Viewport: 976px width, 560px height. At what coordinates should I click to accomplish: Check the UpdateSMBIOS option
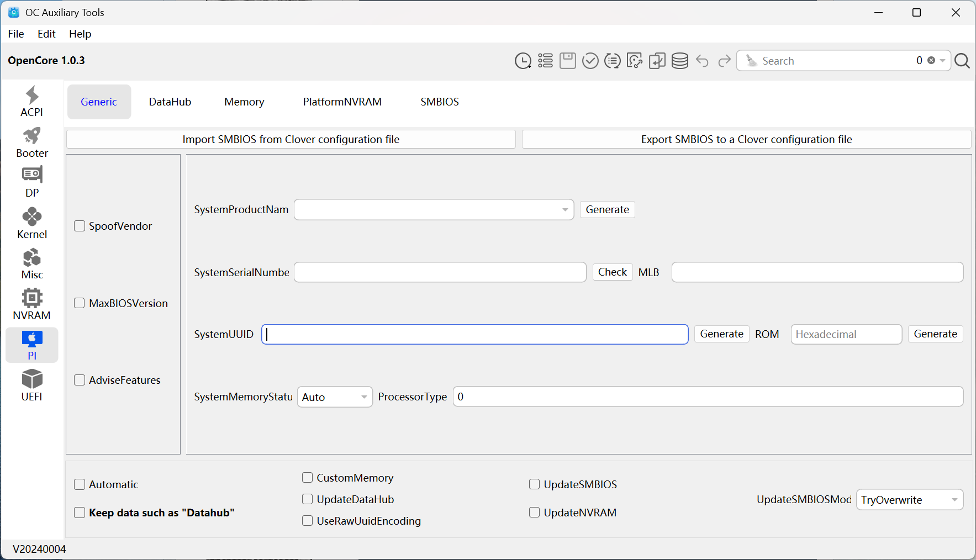[535, 484]
